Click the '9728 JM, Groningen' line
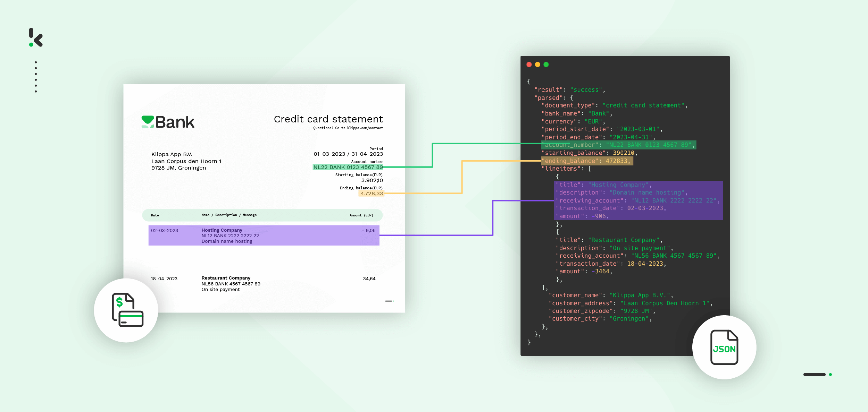The image size is (868, 412). (178, 168)
